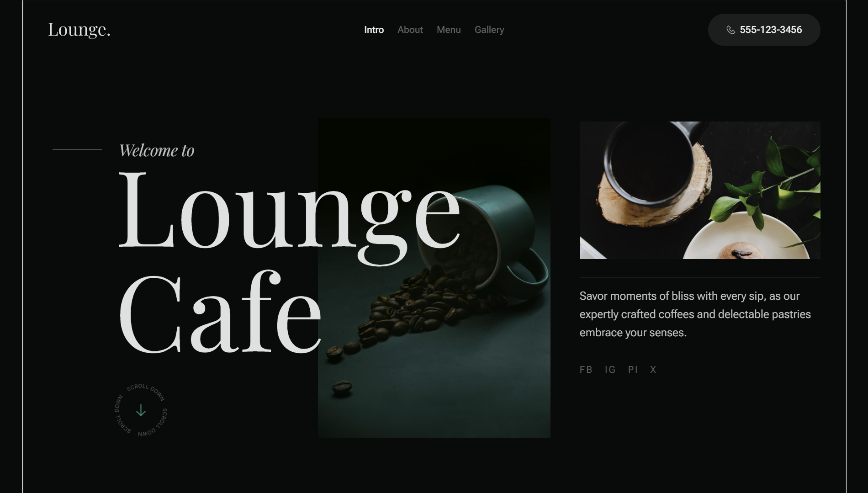Click the phone handset icon

(731, 30)
